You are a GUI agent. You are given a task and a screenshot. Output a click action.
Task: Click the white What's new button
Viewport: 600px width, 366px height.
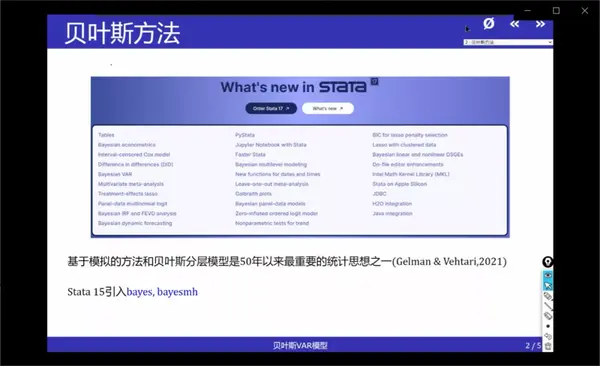click(x=328, y=108)
